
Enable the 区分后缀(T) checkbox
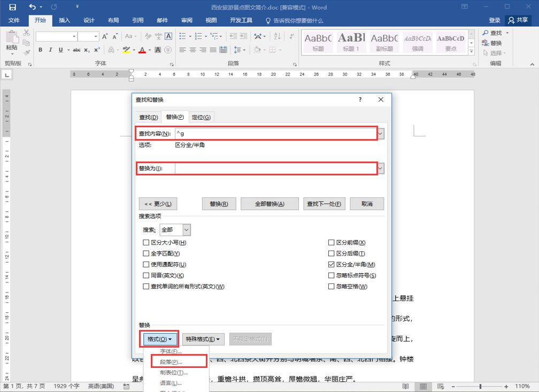coord(332,253)
